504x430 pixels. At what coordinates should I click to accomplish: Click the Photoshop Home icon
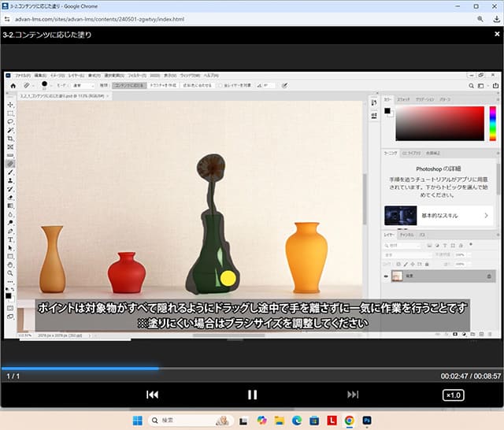[x=13, y=86]
